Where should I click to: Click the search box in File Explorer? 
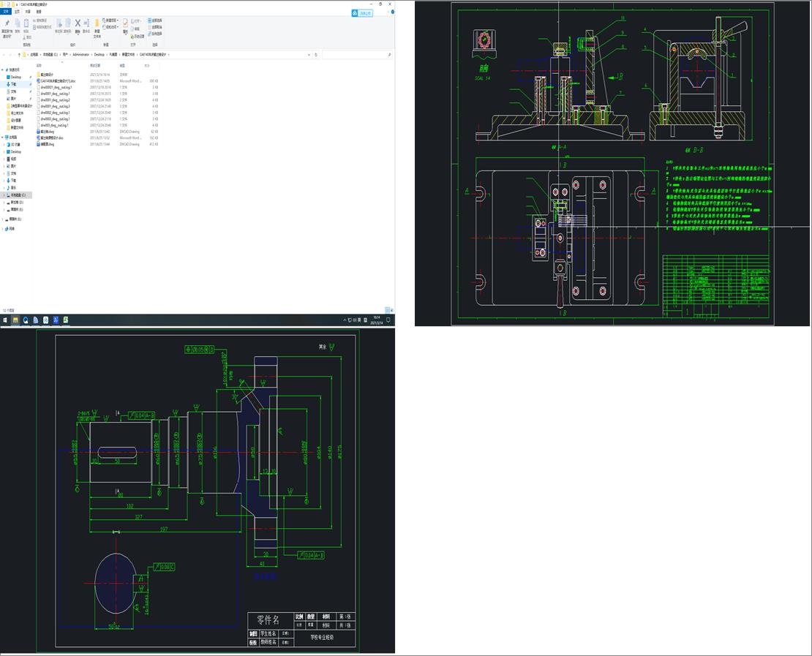point(356,55)
